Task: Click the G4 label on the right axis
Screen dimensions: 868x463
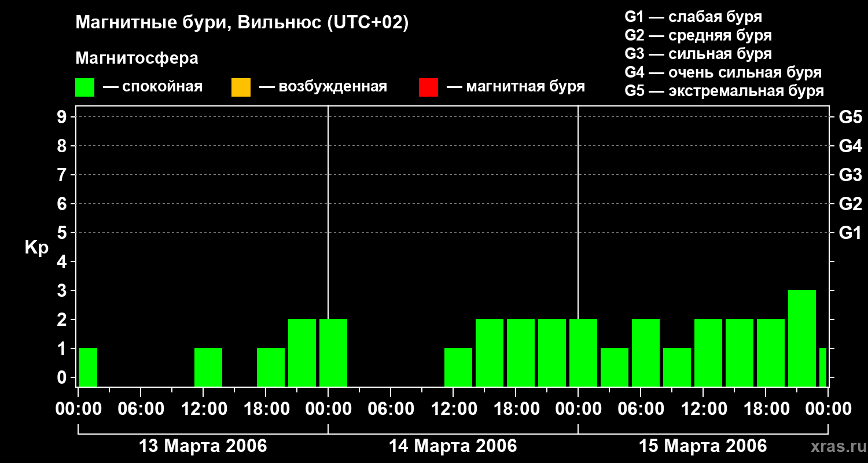Action: 850,146
